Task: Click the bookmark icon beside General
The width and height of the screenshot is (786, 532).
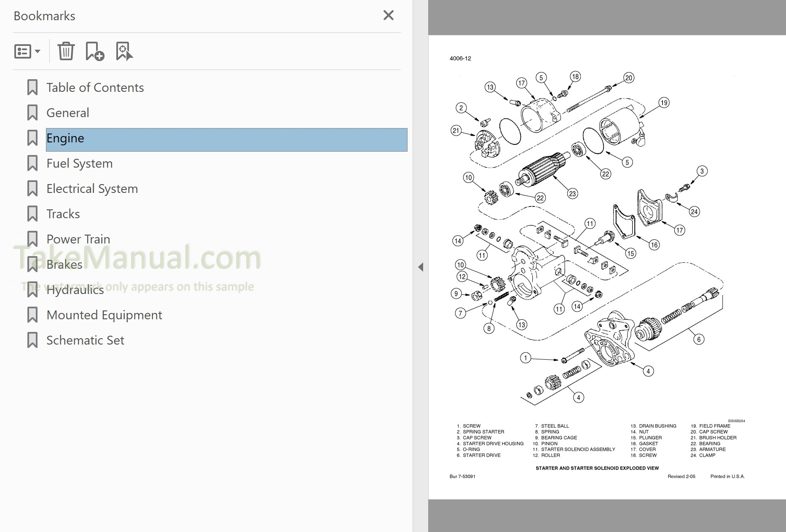Action: pos(32,112)
